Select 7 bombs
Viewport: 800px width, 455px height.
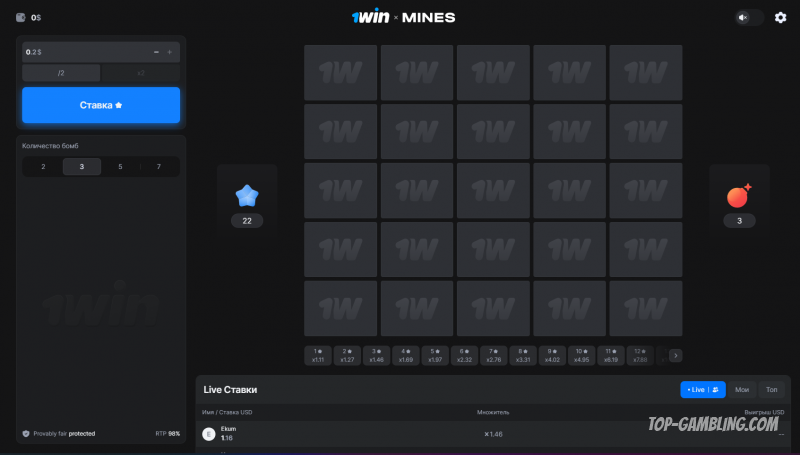tap(159, 167)
